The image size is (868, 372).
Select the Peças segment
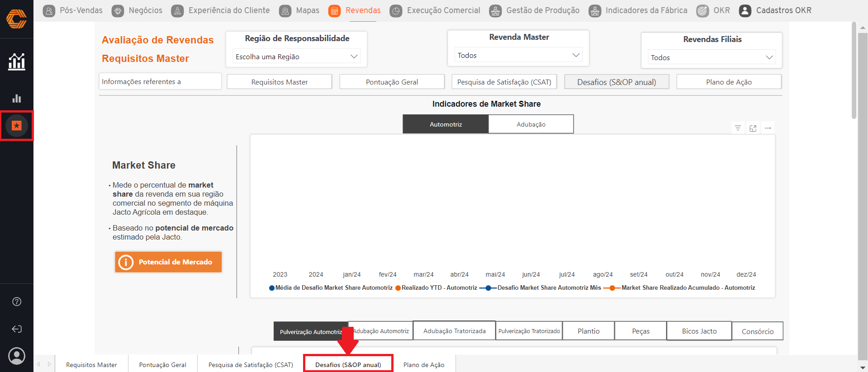tap(640, 331)
